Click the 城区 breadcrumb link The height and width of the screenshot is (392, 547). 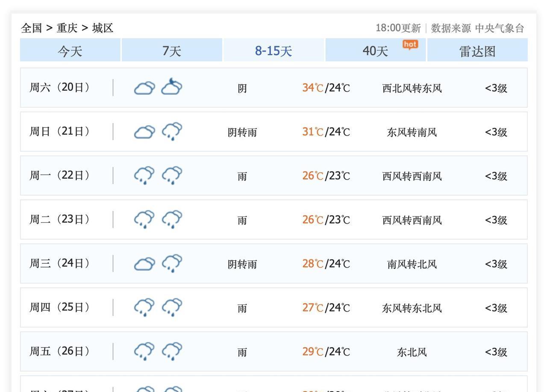[103, 28]
